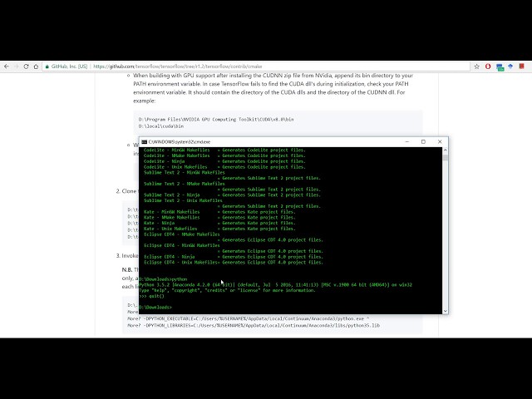Image resolution: width=532 pixels, height=399 pixels.
Task: Click the -DPYTHON_EXECUTABLE code line on page
Action: click(x=249, y=318)
